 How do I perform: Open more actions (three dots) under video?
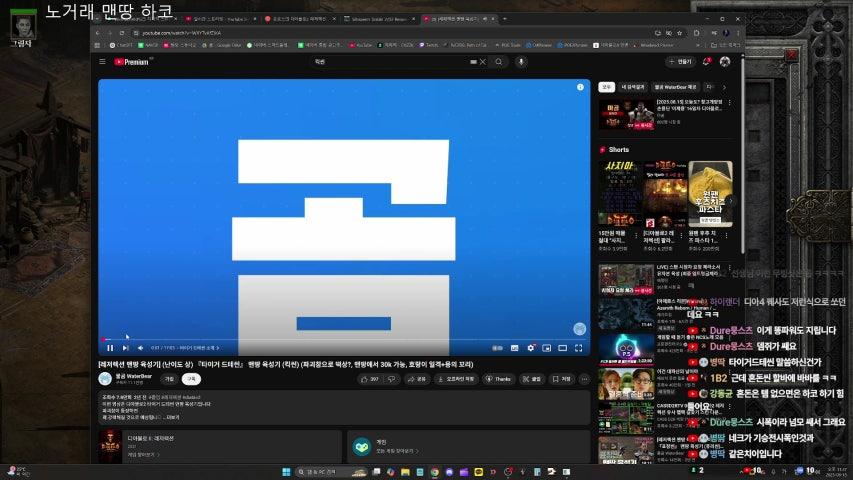point(584,379)
